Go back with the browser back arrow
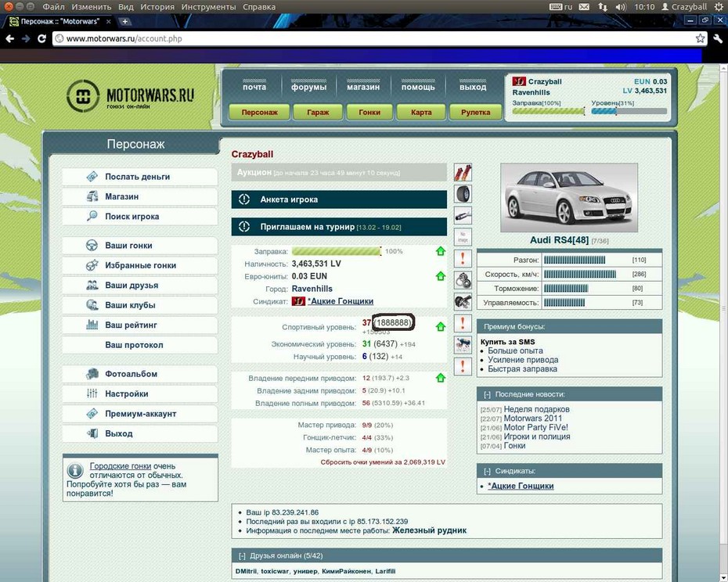This screenshot has height=582, width=728. (9, 38)
